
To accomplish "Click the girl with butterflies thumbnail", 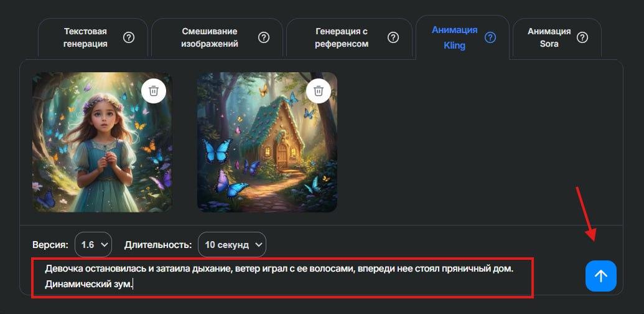I will [x=102, y=142].
